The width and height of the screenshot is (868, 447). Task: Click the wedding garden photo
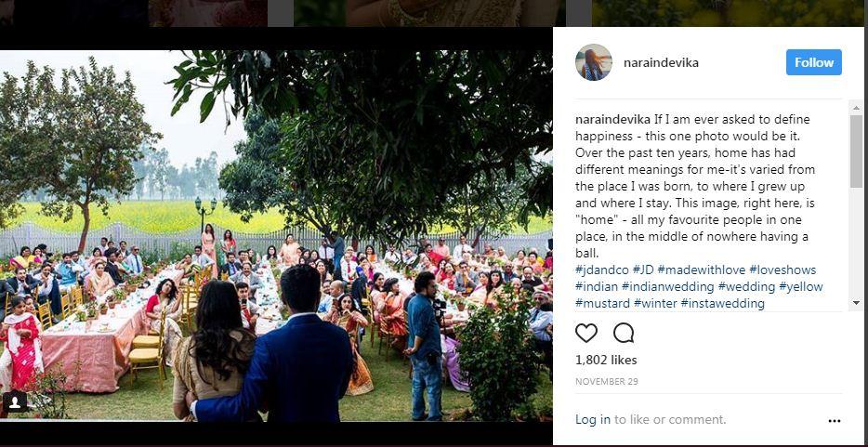click(276, 236)
